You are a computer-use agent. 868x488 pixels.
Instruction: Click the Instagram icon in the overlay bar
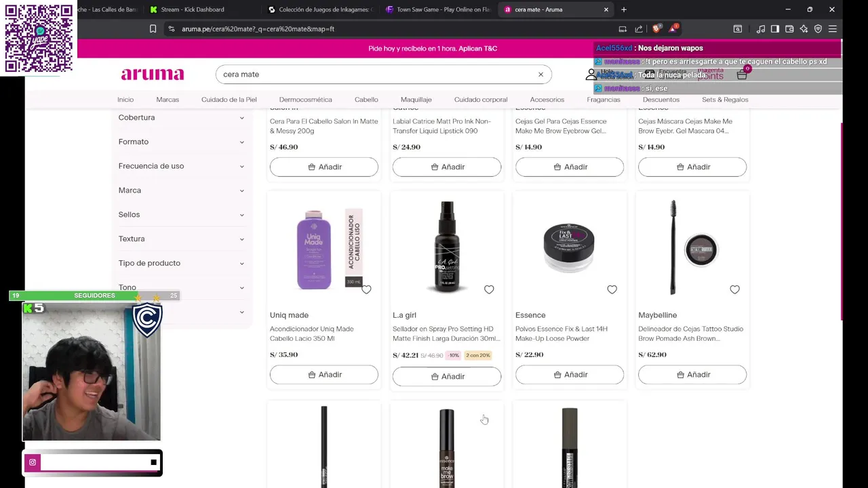pyautogui.click(x=32, y=462)
